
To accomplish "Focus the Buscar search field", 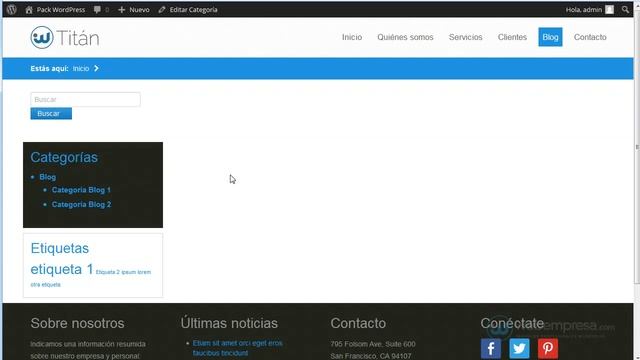I will (x=85, y=100).
